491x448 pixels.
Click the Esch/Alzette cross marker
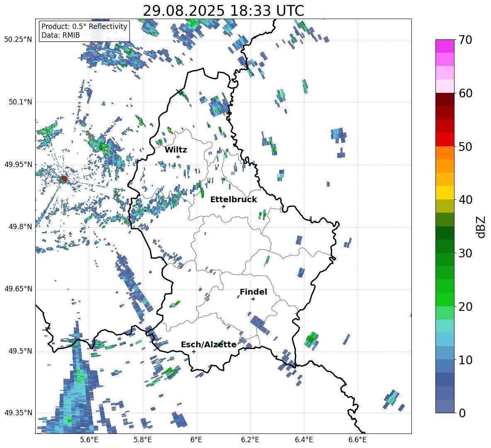[194, 351]
